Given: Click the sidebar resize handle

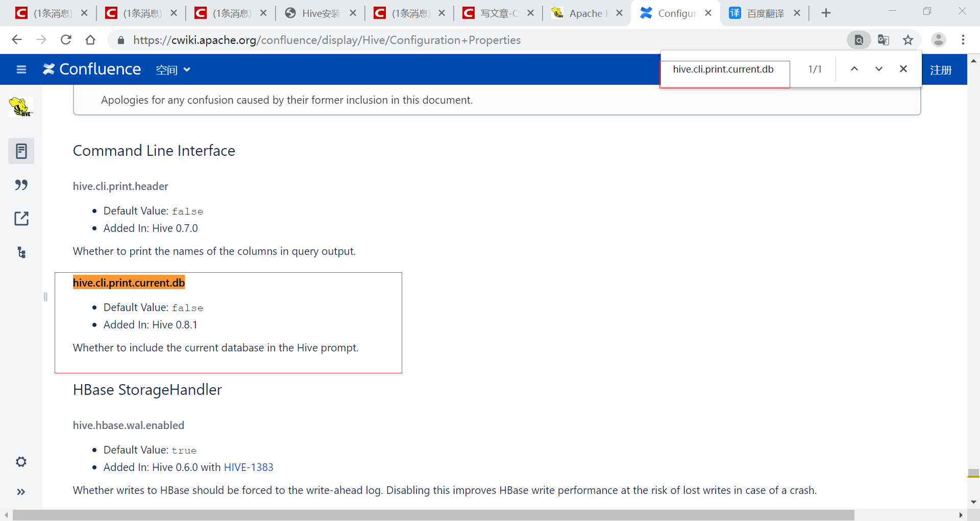Looking at the screenshot, I should (45, 297).
